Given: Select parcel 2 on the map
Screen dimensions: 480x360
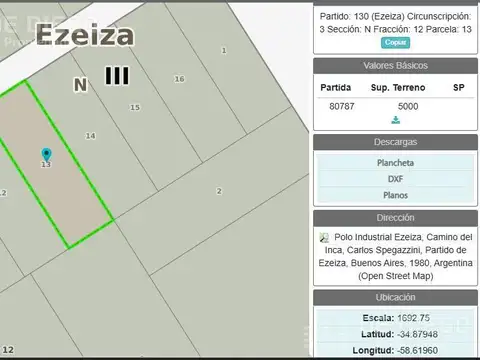Looking at the screenshot, I should coord(219,191).
